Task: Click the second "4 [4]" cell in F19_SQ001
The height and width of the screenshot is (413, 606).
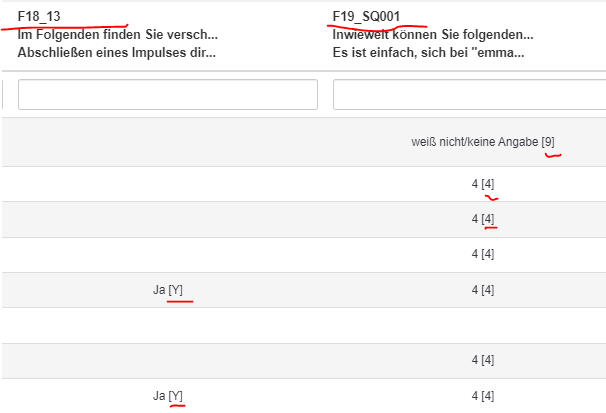Action: click(x=482, y=219)
